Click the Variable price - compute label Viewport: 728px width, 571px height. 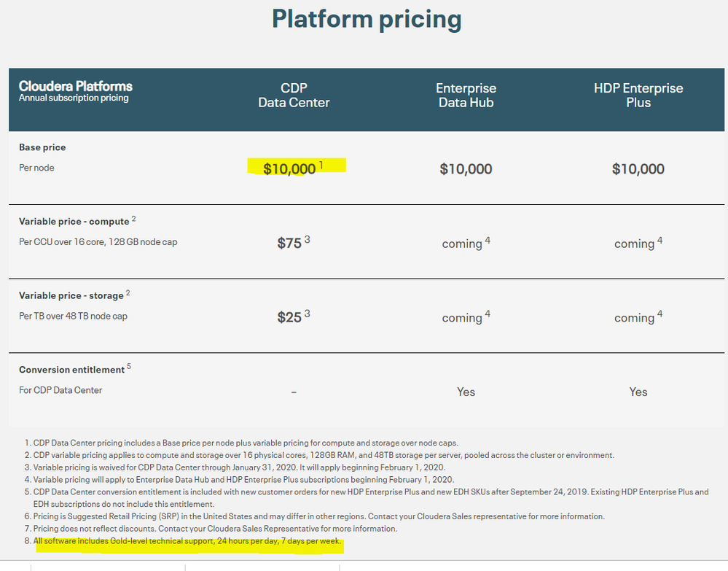pos(74,222)
